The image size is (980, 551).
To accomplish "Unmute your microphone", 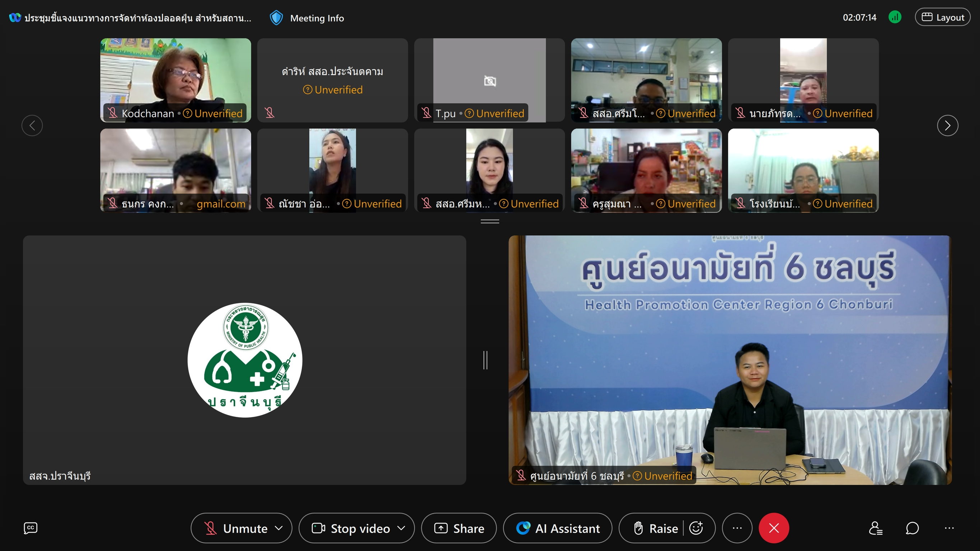I will [236, 528].
